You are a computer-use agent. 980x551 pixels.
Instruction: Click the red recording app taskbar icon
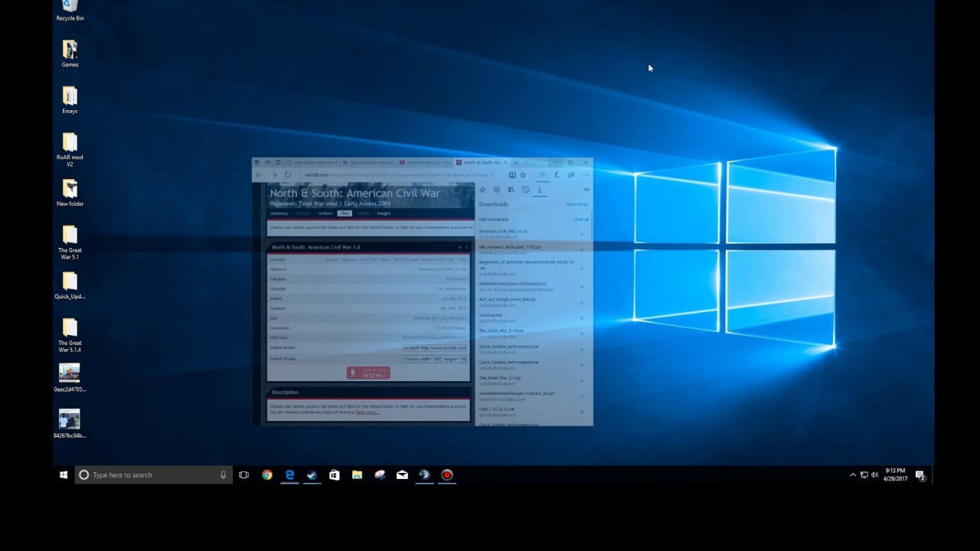point(447,475)
